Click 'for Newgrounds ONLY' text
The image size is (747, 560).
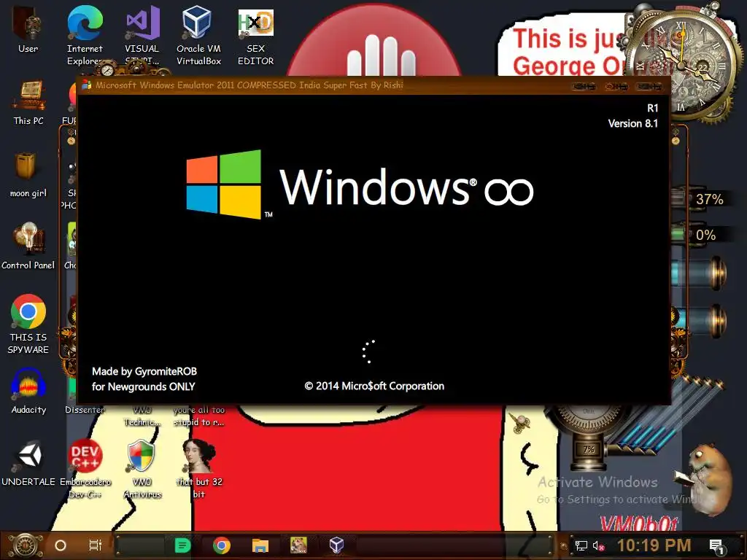(x=144, y=386)
